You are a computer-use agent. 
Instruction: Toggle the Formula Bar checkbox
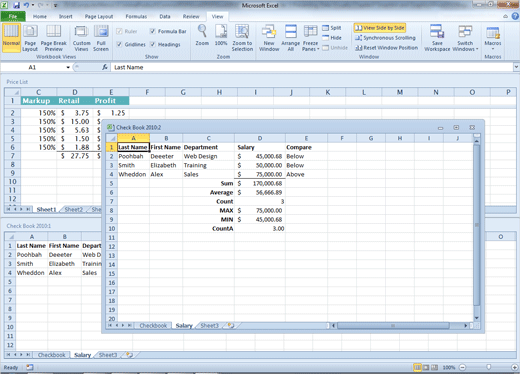[x=152, y=31]
